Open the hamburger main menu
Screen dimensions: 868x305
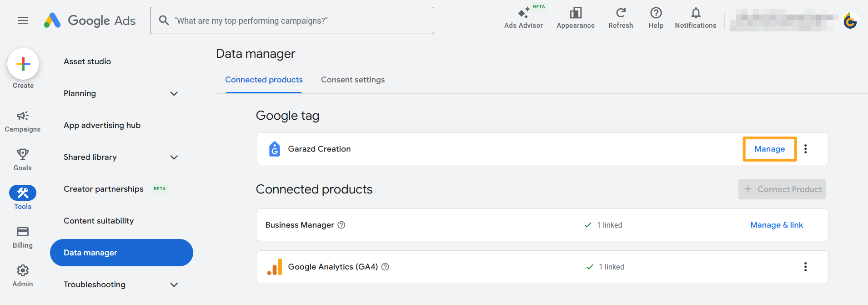point(23,20)
